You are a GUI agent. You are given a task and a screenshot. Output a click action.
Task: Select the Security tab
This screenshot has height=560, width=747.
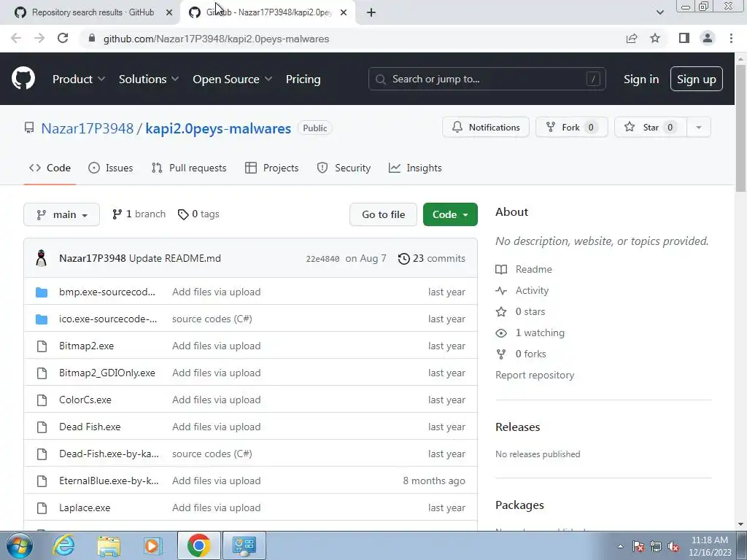tap(344, 168)
